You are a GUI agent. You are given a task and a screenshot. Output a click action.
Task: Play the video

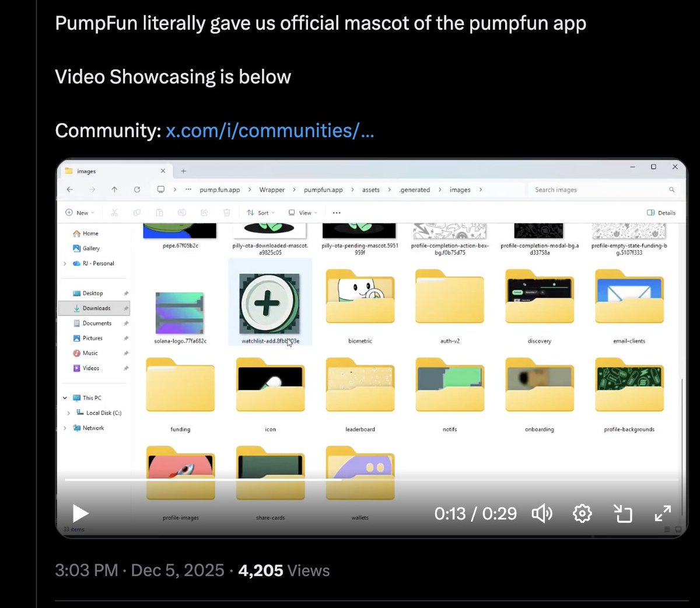80,514
